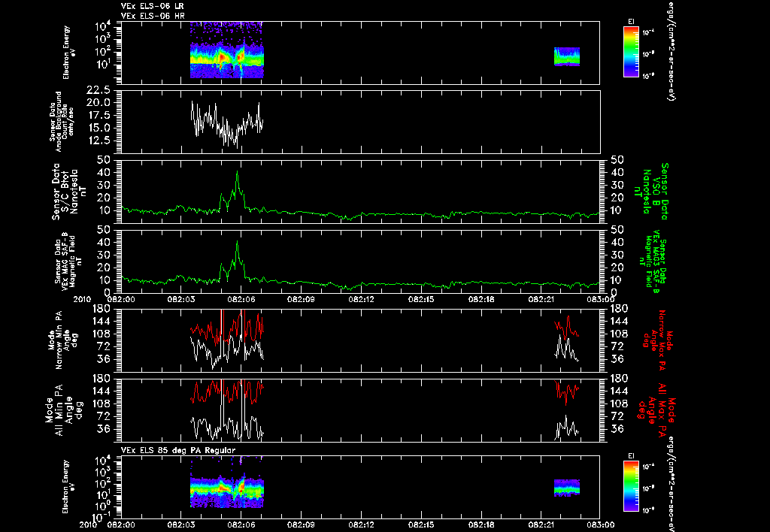This screenshot has height=532, width=770.
Task: Click the small spectrogram patch in 85 deg PA panel
Action: point(567,488)
